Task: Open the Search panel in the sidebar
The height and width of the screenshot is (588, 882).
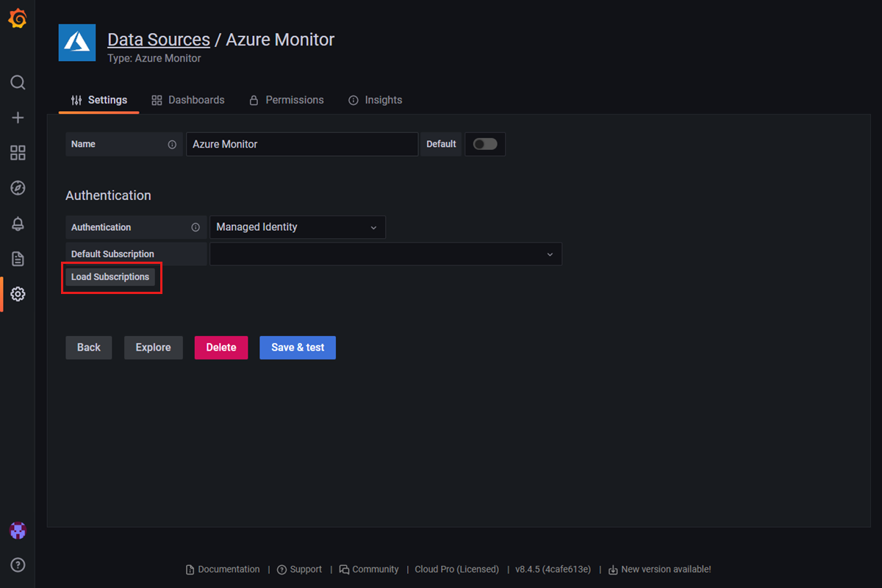Action: point(18,82)
